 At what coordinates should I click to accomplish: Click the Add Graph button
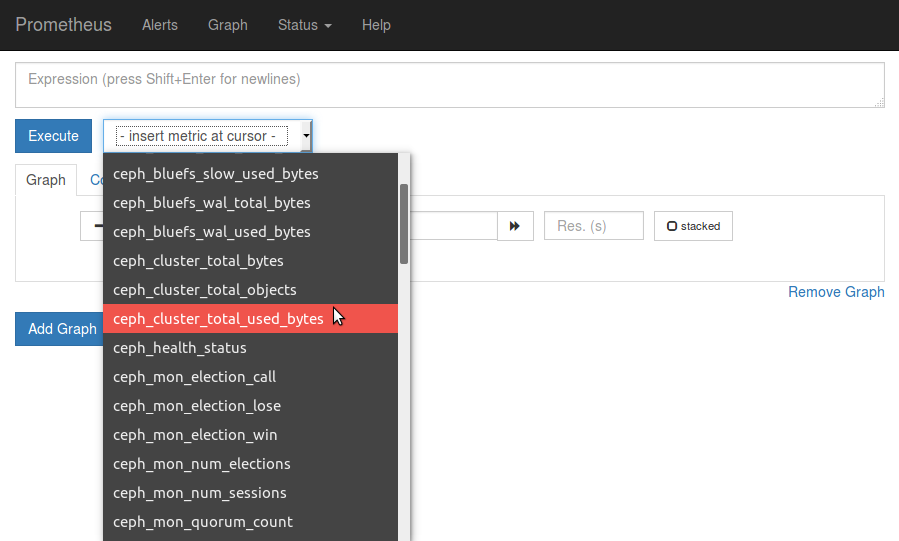coord(60,329)
